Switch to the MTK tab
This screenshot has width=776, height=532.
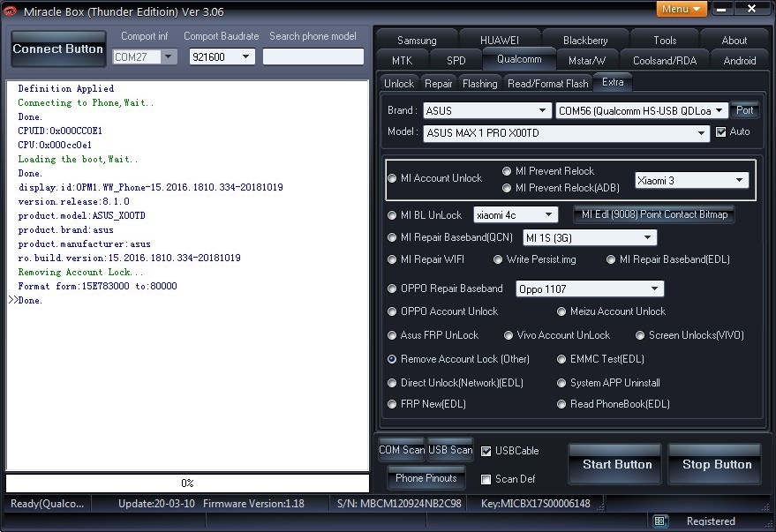pyautogui.click(x=402, y=61)
